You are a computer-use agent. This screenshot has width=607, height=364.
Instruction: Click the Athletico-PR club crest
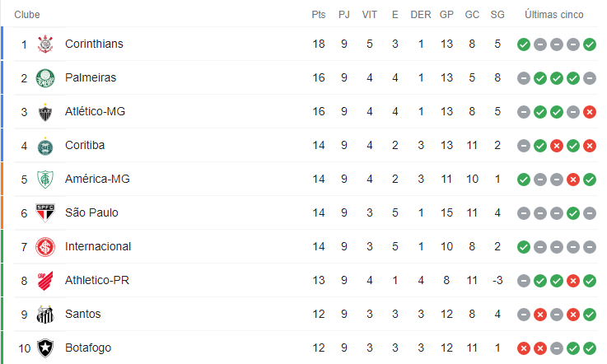[x=45, y=281]
